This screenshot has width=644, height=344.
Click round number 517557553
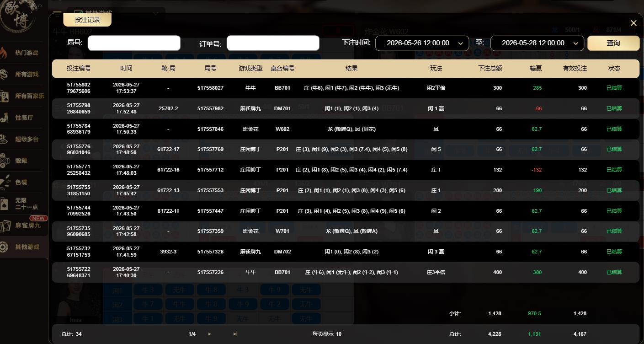210,190
